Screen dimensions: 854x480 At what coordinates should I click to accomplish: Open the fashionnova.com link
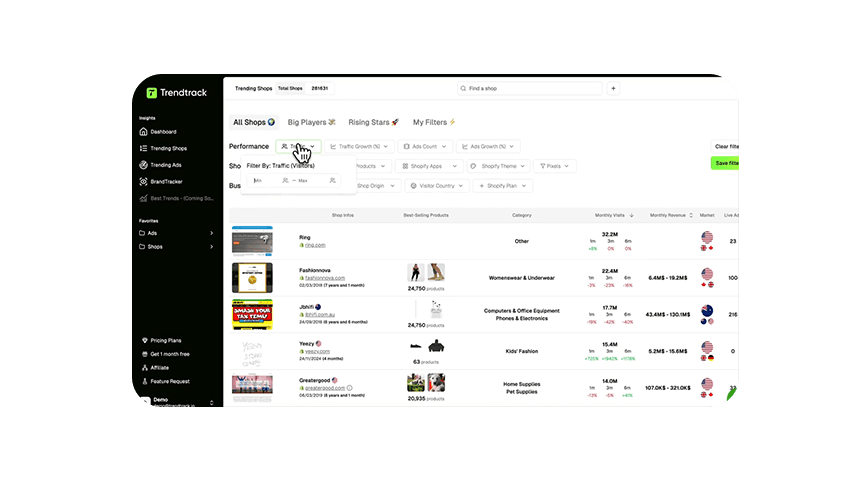(x=325, y=278)
